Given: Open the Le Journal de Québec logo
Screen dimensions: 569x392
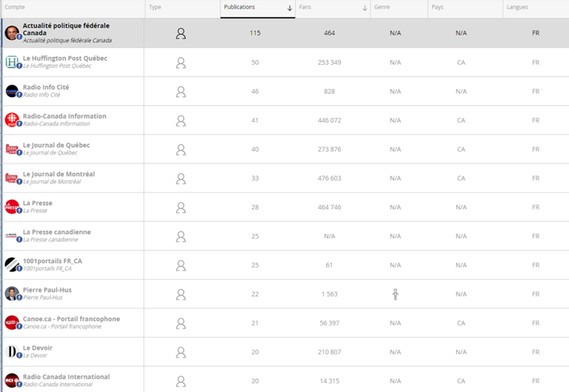Looking at the screenshot, I should pos(12,149).
